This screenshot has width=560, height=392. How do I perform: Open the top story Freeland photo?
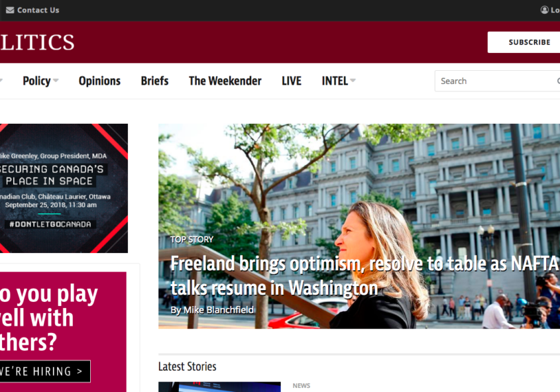(x=359, y=226)
